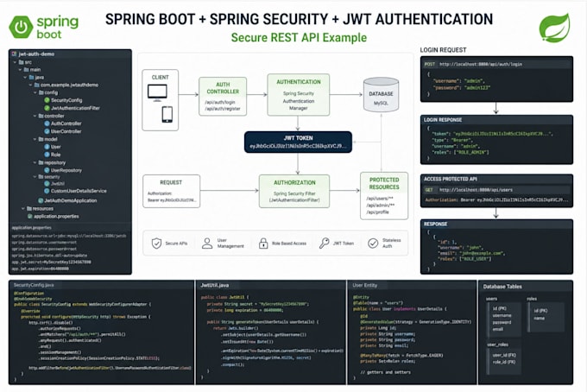Collapse the main folder chevron

[20, 70]
